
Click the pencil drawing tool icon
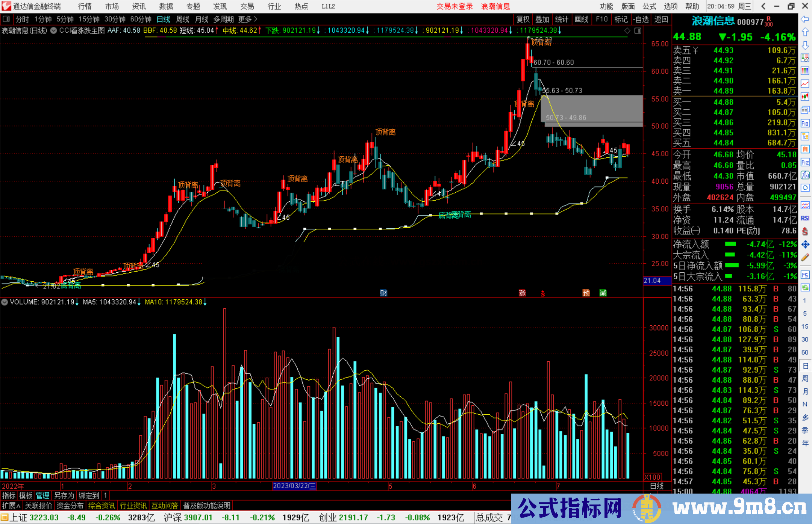tap(805, 257)
